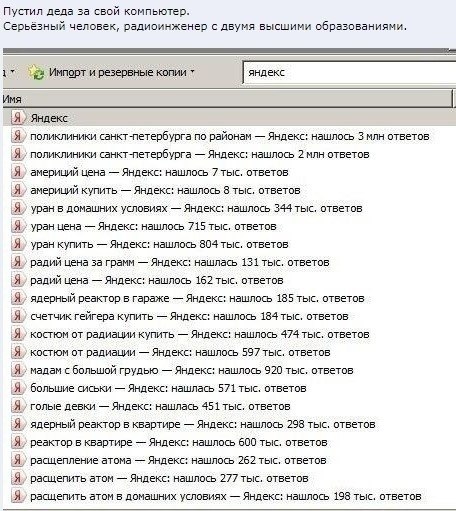Select the Яндекс bookmark row
The height and width of the screenshot is (511, 456).
pos(229,118)
